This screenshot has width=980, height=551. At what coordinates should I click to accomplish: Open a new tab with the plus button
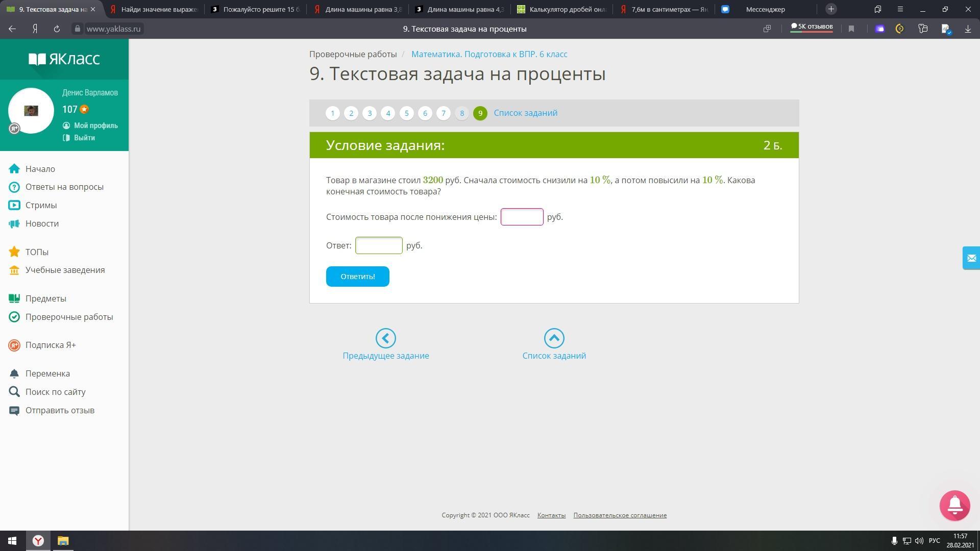coord(831,9)
